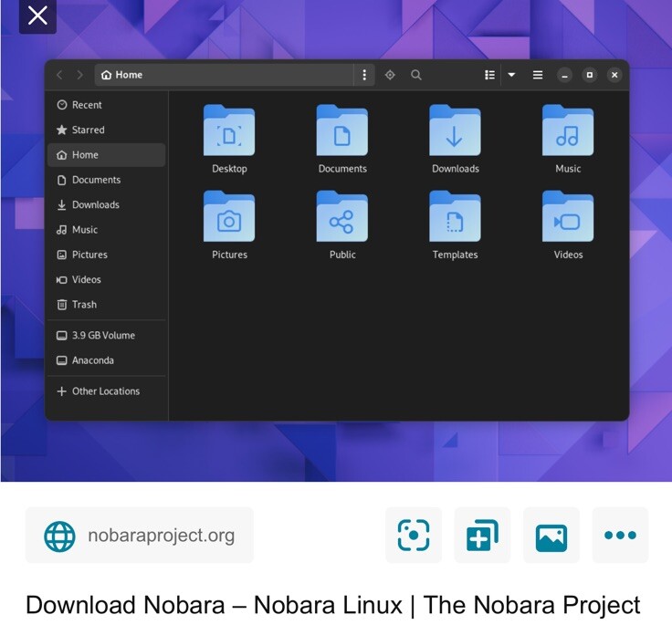Open Pictures in the sidebar
Viewport: 672px width, 625px height.
coord(106,255)
